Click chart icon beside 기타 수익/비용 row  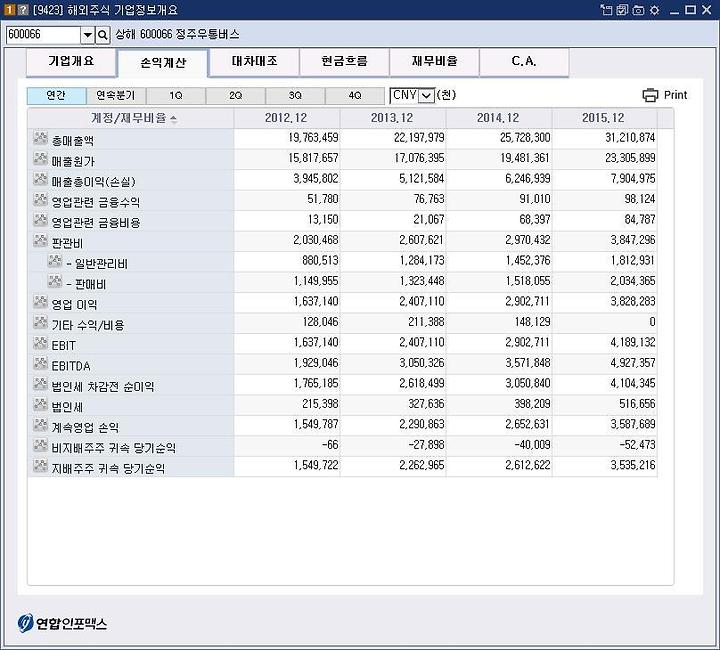coord(40,322)
